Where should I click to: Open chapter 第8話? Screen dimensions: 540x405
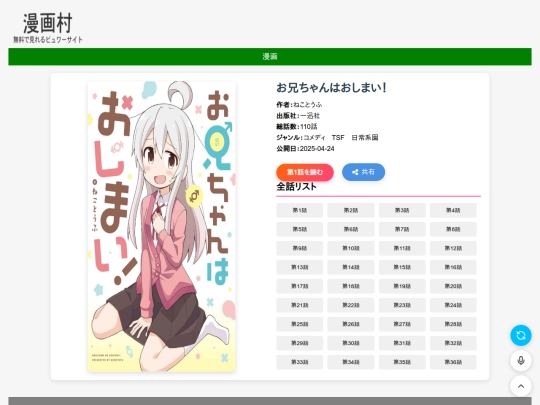(453, 229)
